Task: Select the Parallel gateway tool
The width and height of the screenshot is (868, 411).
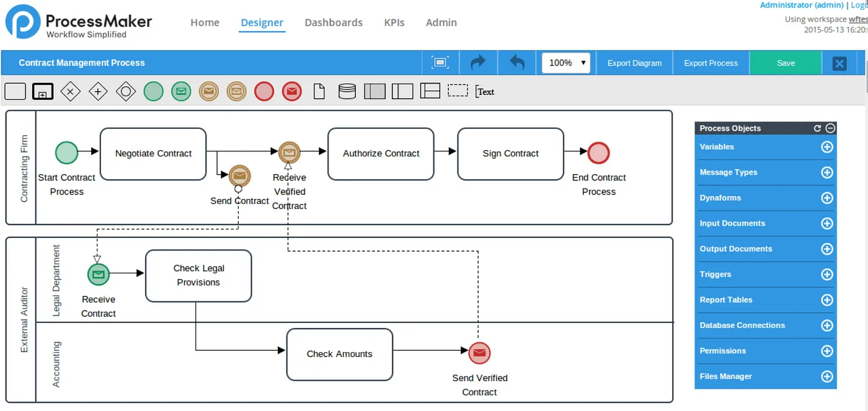Action: (98, 92)
